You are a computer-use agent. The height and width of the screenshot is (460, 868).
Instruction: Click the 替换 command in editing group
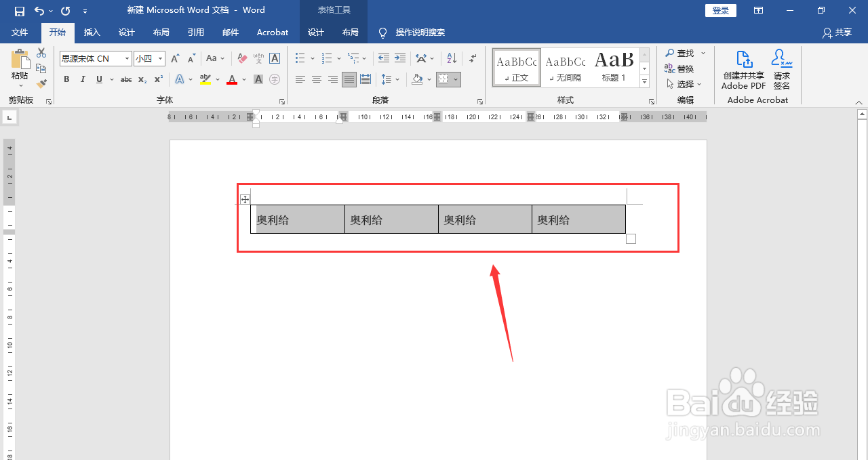pos(684,68)
